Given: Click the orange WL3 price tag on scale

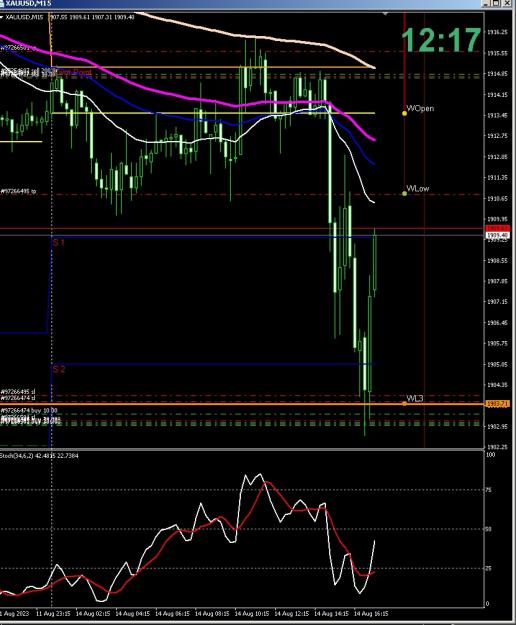Looking at the screenshot, I should coord(497,404).
